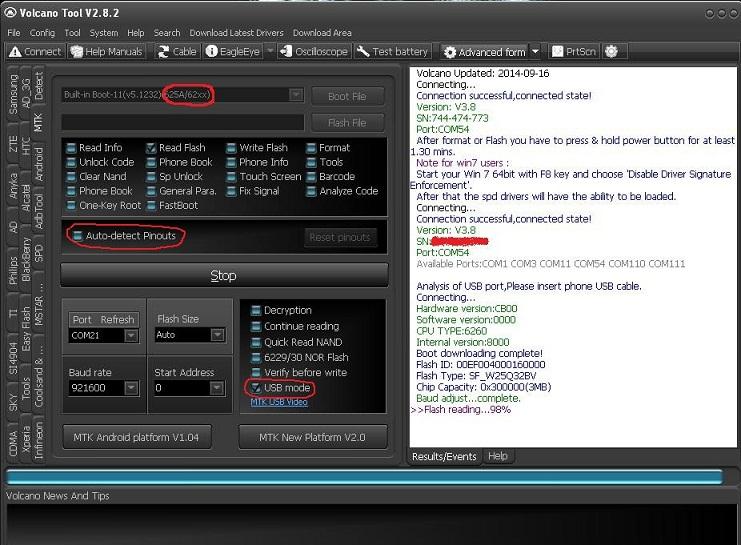
Task: Open the Start Address dropdown
Action: point(216,388)
